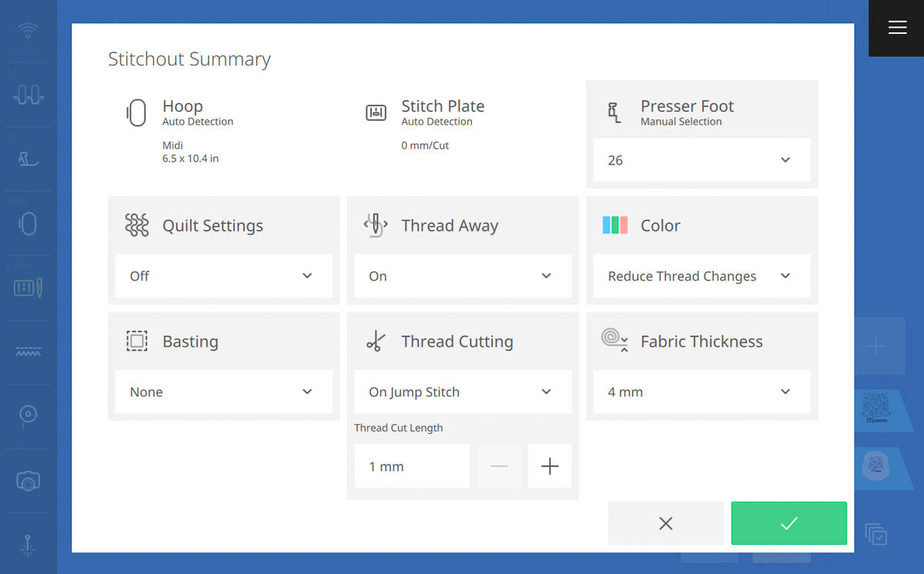This screenshot has width=924, height=574.
Task: Click the Thread Away needle icon
Action: pyautogui.click(x=376, y=225)
